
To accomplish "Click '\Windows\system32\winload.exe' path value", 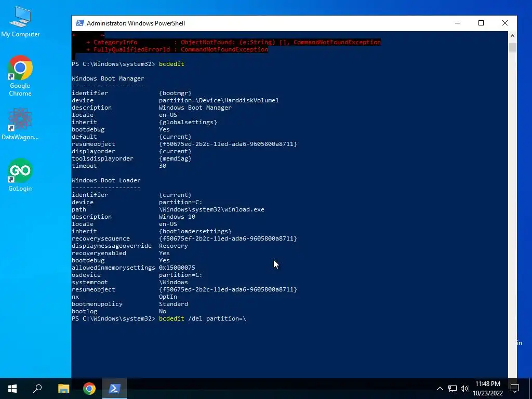I will click(211, 209).
